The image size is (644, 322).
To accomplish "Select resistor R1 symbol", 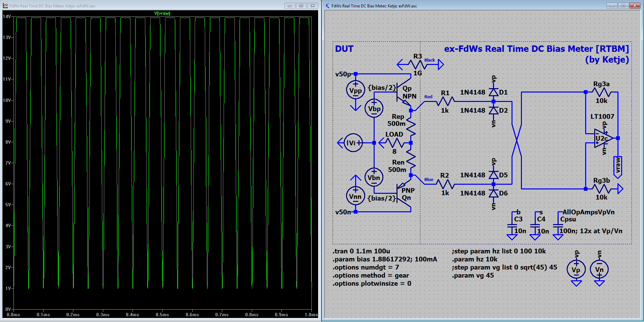I will [445, 101].
